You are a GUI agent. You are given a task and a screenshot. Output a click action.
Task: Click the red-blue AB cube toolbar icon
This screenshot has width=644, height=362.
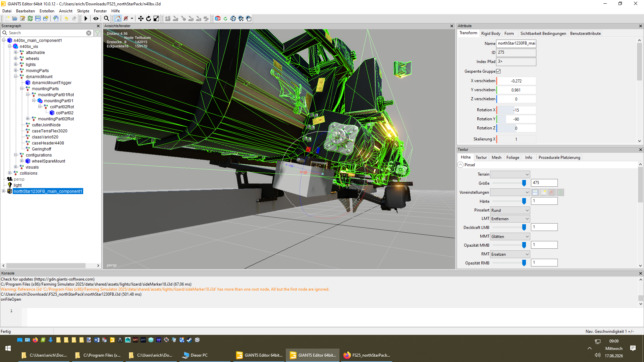coord(218,19)
